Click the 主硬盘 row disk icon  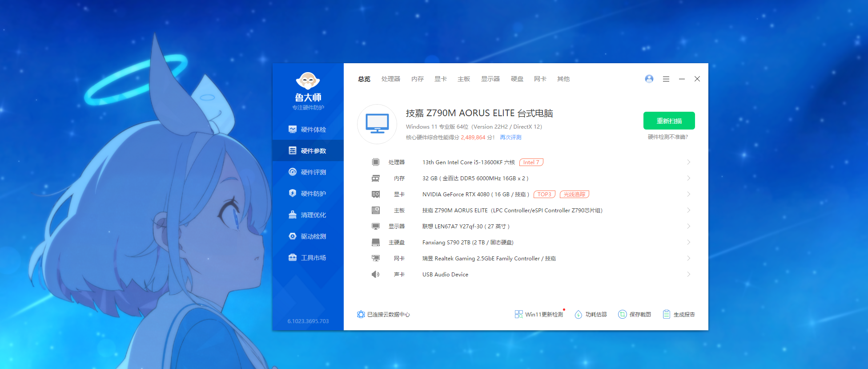click(376, 242)
